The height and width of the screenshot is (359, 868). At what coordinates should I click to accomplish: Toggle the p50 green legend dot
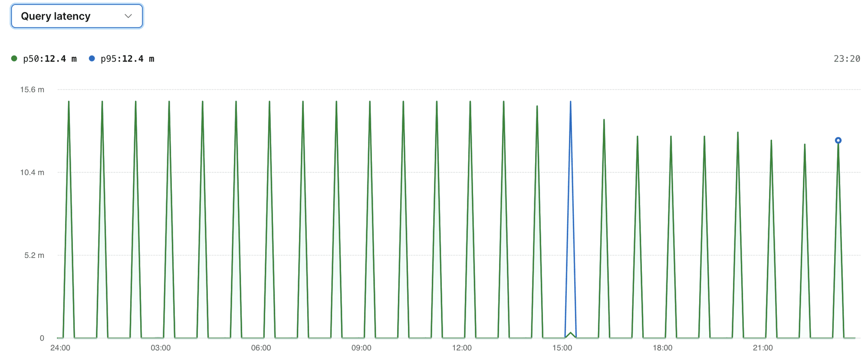point(14,59)
